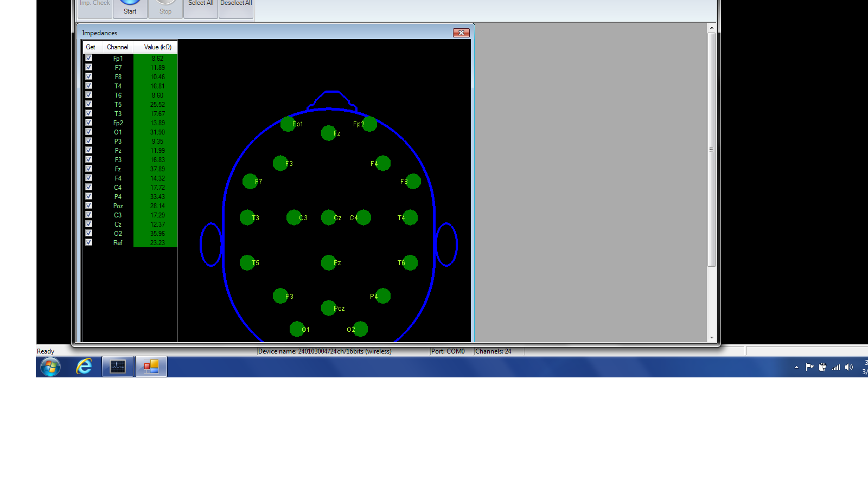Click the Poz electrode on head map

tap(328, 308)
